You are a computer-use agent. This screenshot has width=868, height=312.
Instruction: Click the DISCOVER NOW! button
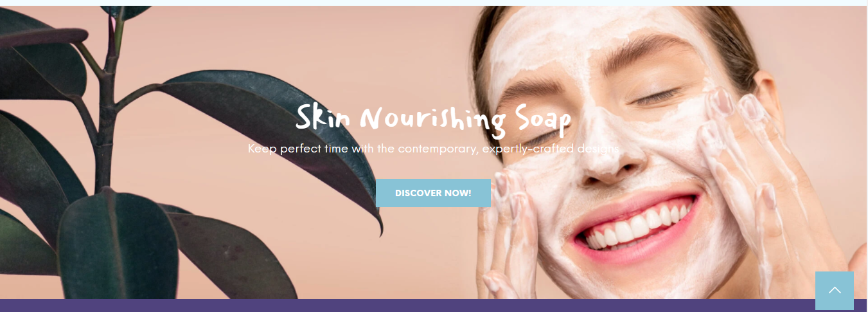pos(433,193)
